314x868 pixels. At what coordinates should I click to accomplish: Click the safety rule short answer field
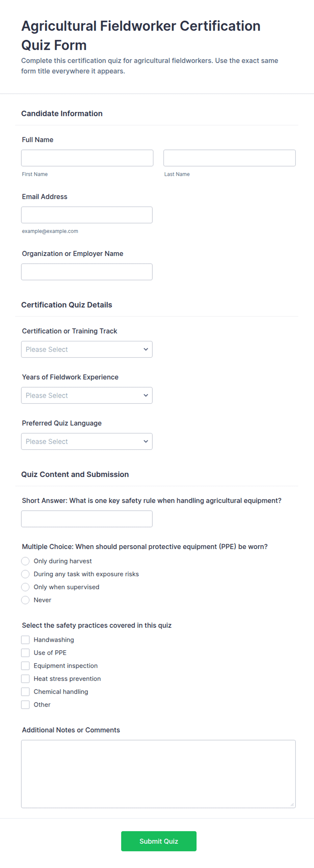coord(87,519)
